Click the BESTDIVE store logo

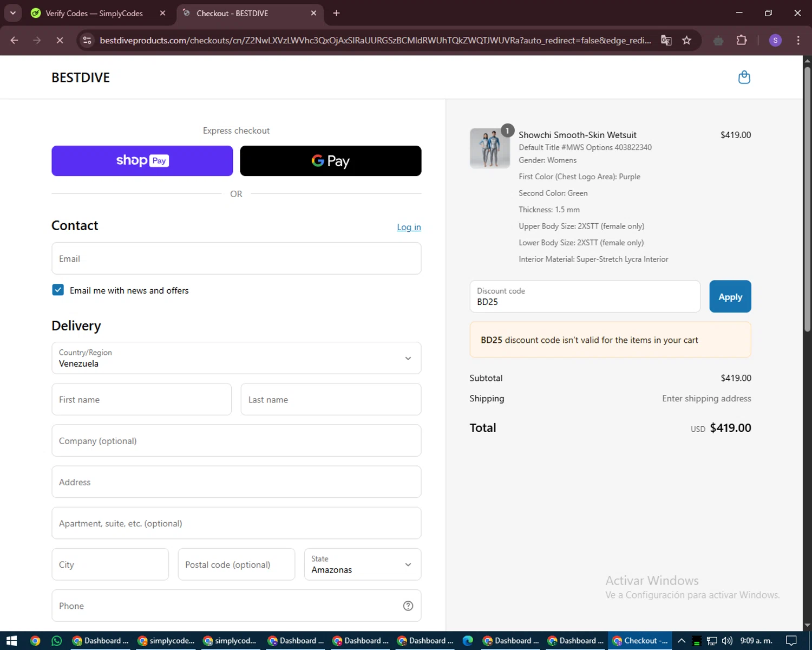tap(81, 77)
